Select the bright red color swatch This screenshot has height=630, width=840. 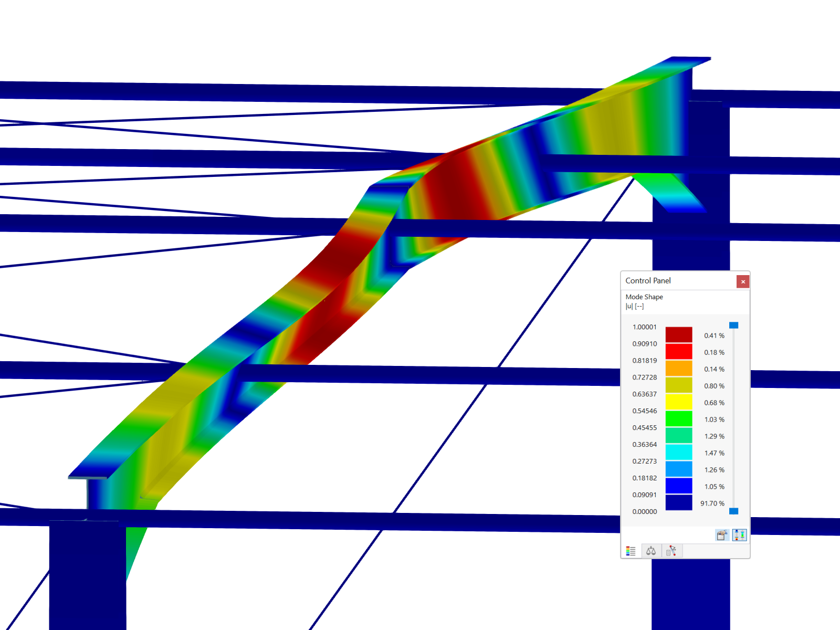point(679,352)
